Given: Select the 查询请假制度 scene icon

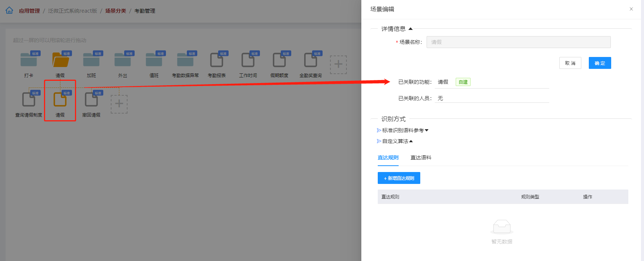Looking at the screenshot, I should coord(29,99).
